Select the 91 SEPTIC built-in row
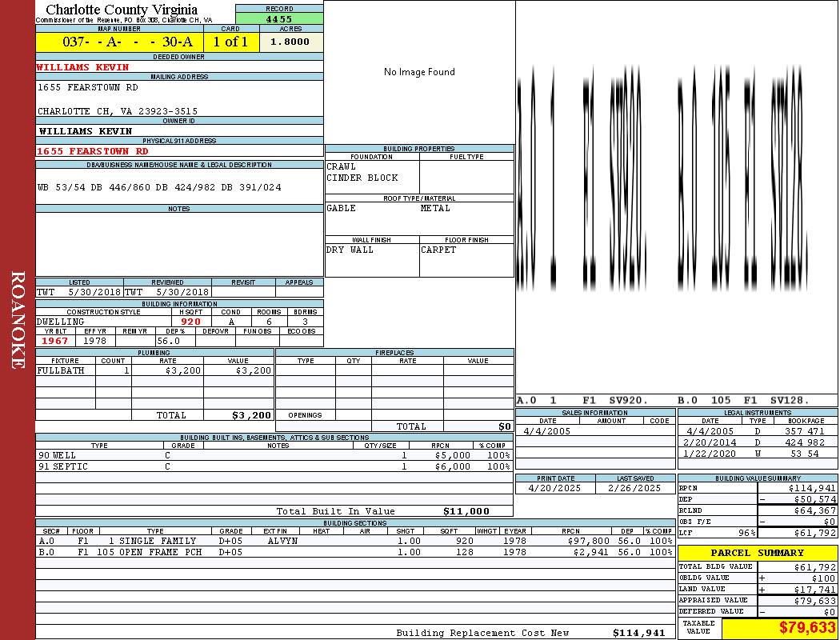The height and width of the screenshot is (640, 840). pyautogui.click(x=274, y=466)
